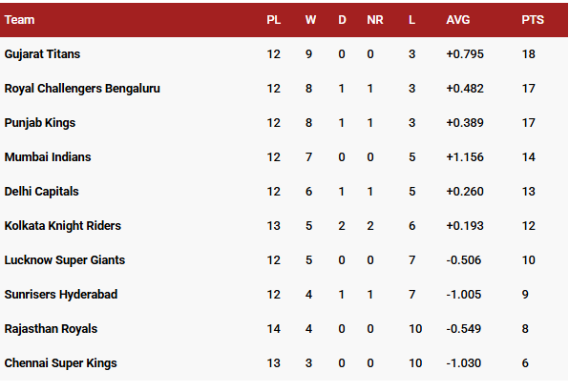
Task: Select Punjab Kings team name
Action: [x=40, y=123]
